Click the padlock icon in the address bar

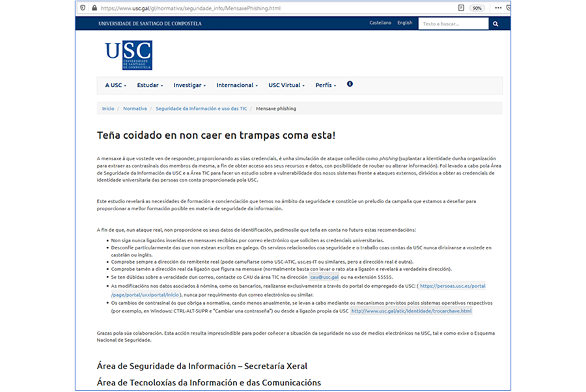(x=94, y=8)
